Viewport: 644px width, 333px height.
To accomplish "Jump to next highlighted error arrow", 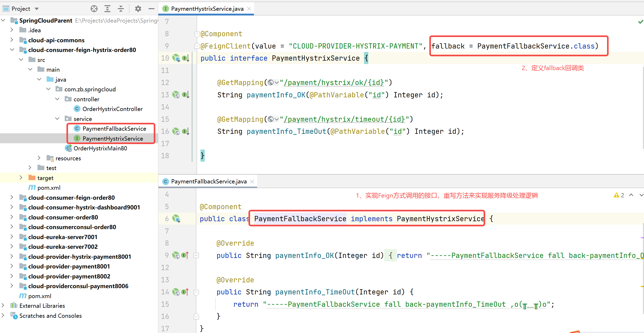I will (x=641, y=195).
